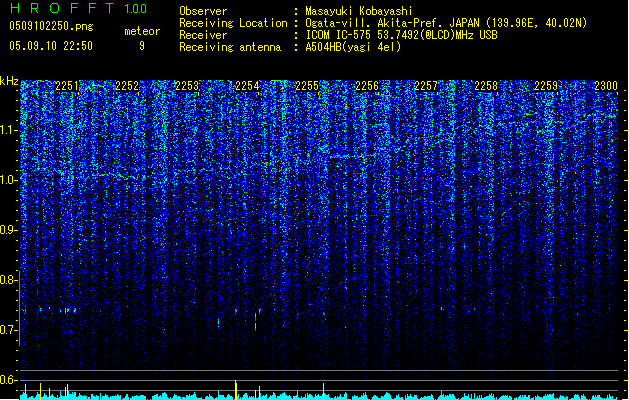Click the 2300 time marker

click(606, 86)
